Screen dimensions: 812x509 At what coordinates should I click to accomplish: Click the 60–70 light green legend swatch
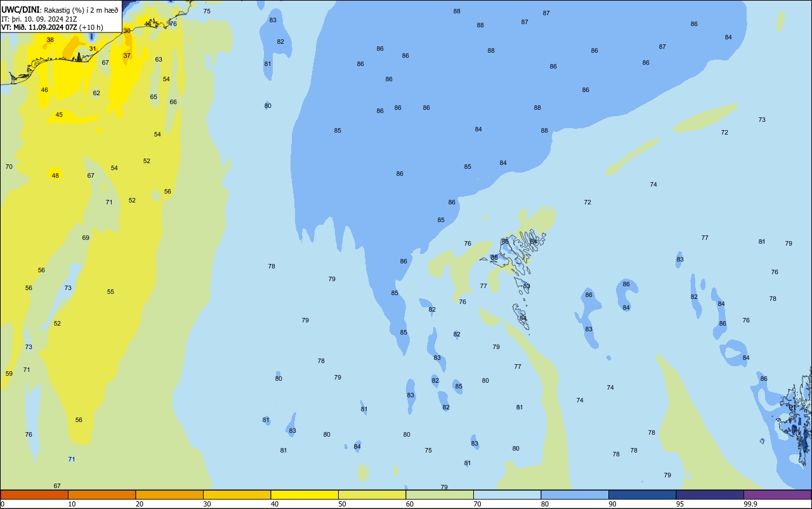tap(440, 494)
